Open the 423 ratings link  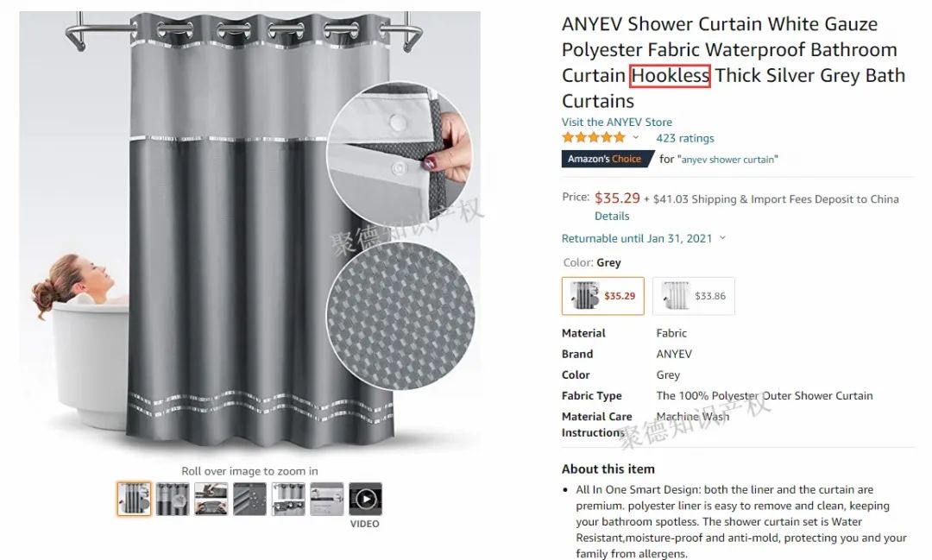coord(684,138)
